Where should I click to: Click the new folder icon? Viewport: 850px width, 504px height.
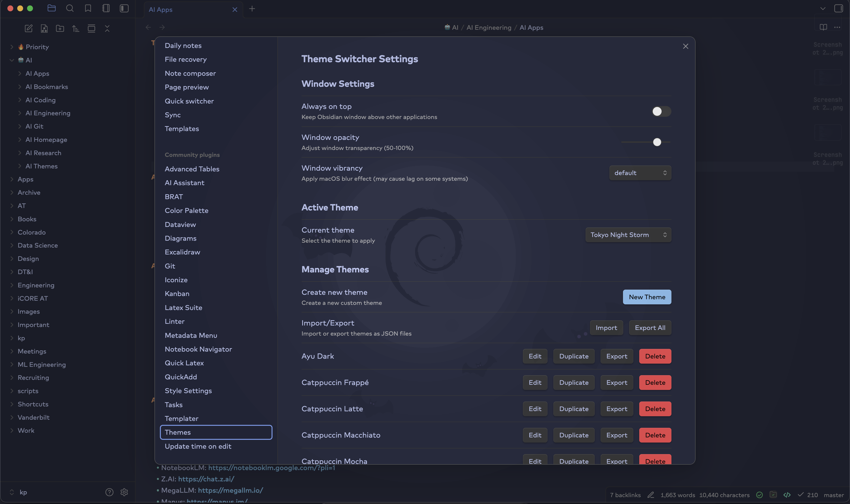point(60,29)
